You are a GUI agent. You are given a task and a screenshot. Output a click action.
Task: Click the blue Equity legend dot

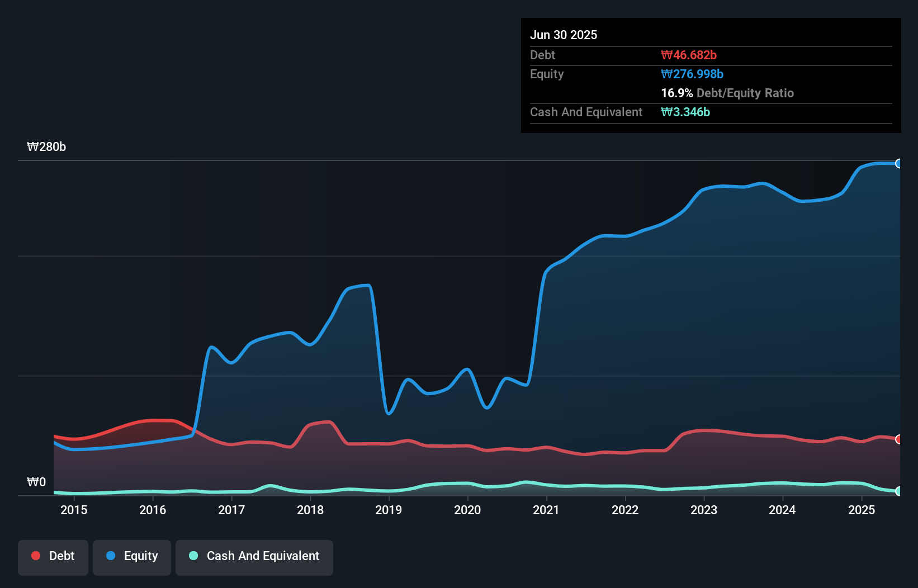click(110, 556)
